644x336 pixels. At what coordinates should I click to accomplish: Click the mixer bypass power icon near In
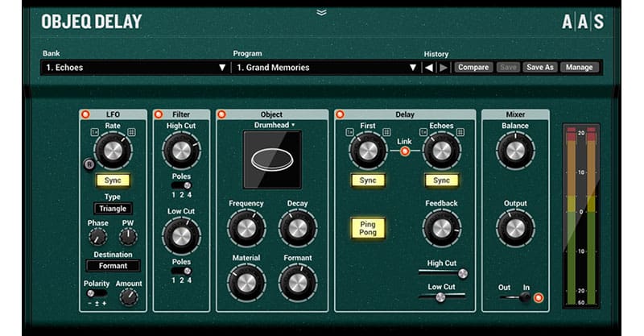tap(538, 298)
